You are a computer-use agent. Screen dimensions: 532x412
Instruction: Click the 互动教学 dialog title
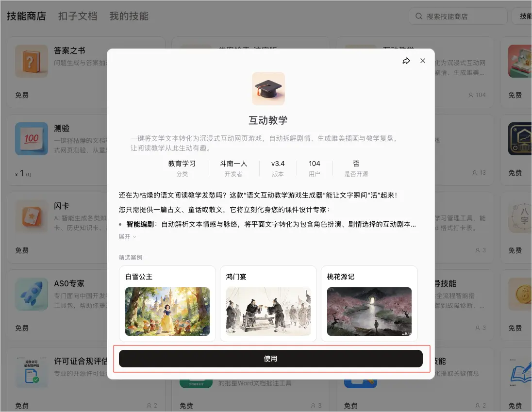click(x=268, y=120)
